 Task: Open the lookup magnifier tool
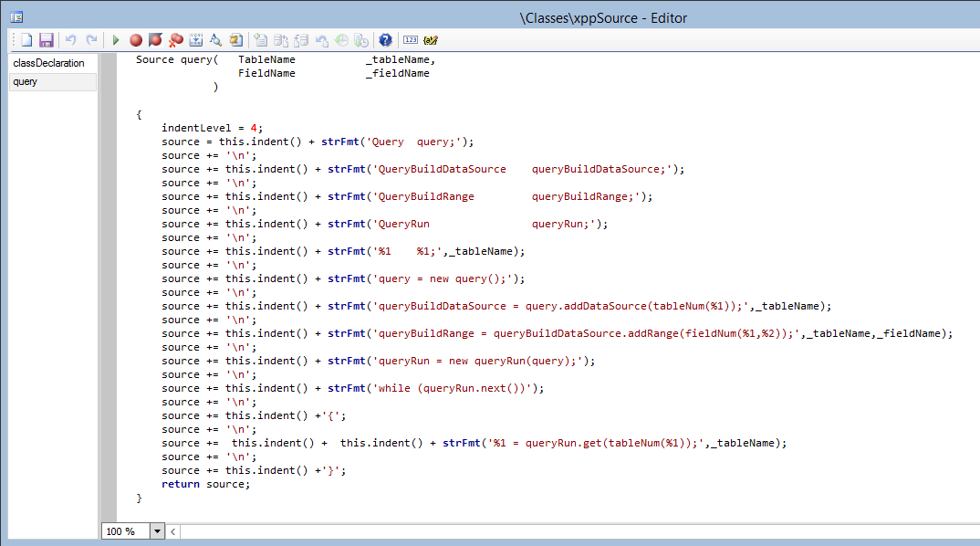coord(215,40)
